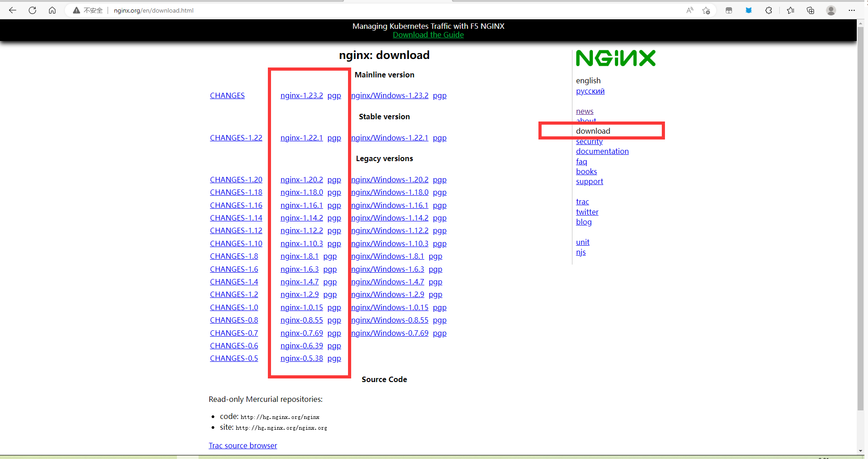This screenshot has height=459, width=868.
Task: Open the trac sidebar link
Action: tap(583, 202)
